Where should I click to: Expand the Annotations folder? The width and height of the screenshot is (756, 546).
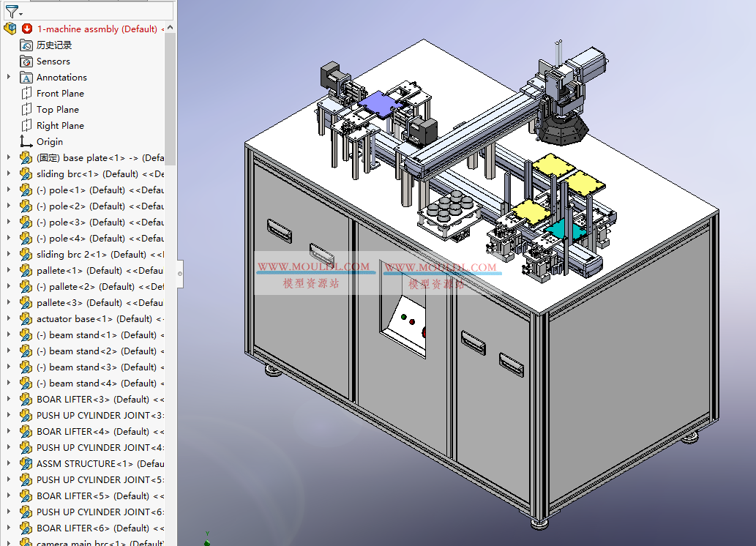tap(9, 78)
